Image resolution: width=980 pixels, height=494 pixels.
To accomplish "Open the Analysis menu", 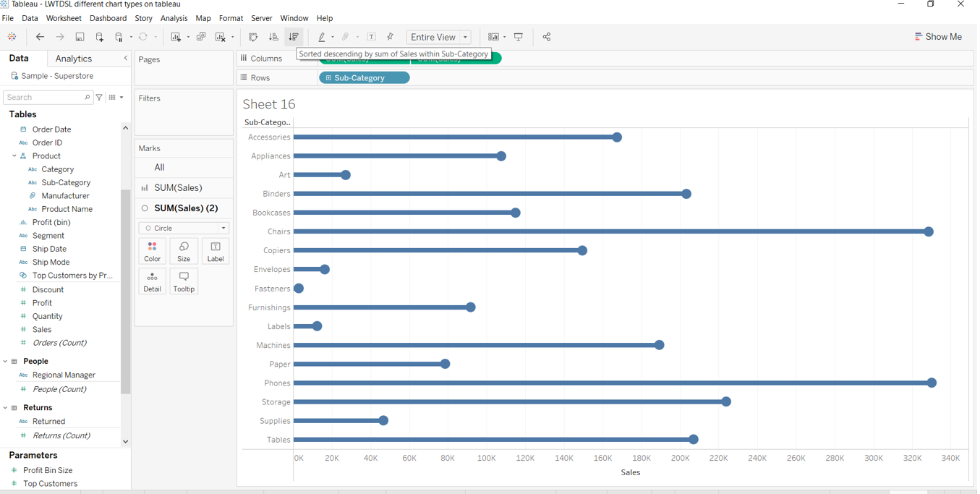I will click(x=174, y=18).
